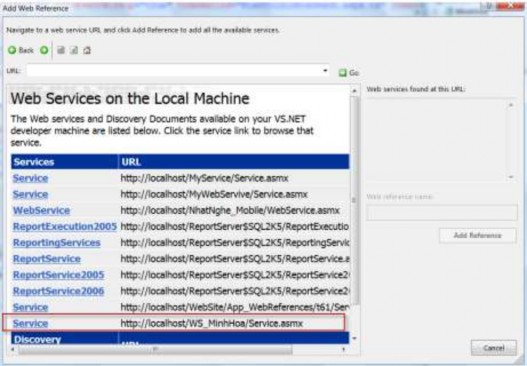Click the green Back arrow icon
Screen dimensions: 527x366
(12, 50)
